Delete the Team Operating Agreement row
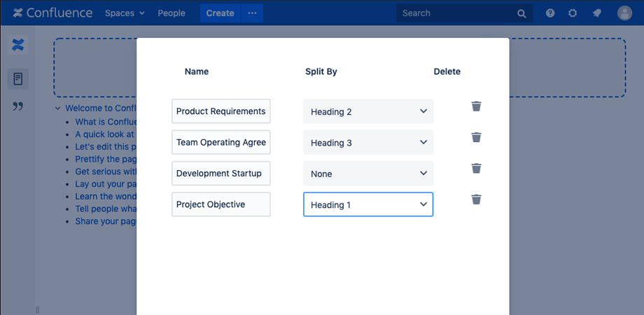Screen dimensions: 644x315 pos(476,137)
